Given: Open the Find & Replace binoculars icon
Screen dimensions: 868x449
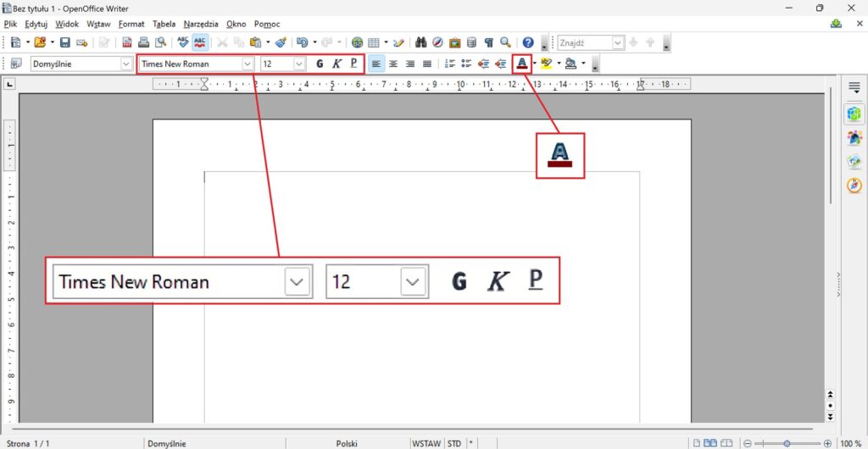Looking at the screenshot, I should click(420, 42).
